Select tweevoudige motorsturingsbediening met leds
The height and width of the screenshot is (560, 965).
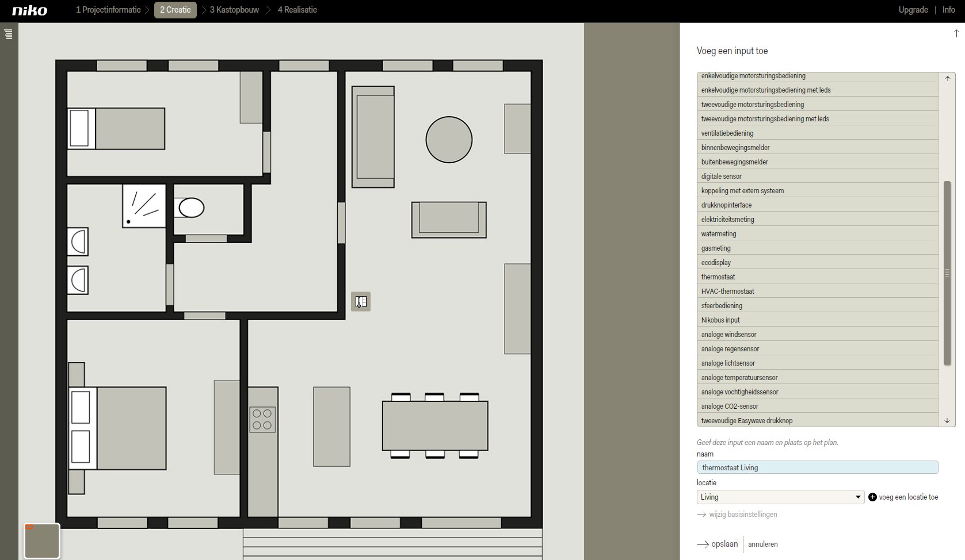pos(818,119)
